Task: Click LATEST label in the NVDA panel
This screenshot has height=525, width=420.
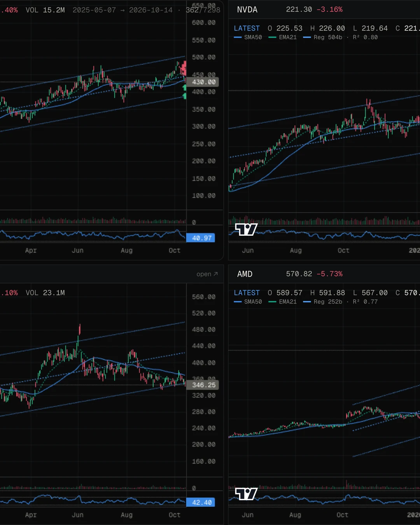Action: 247,28
